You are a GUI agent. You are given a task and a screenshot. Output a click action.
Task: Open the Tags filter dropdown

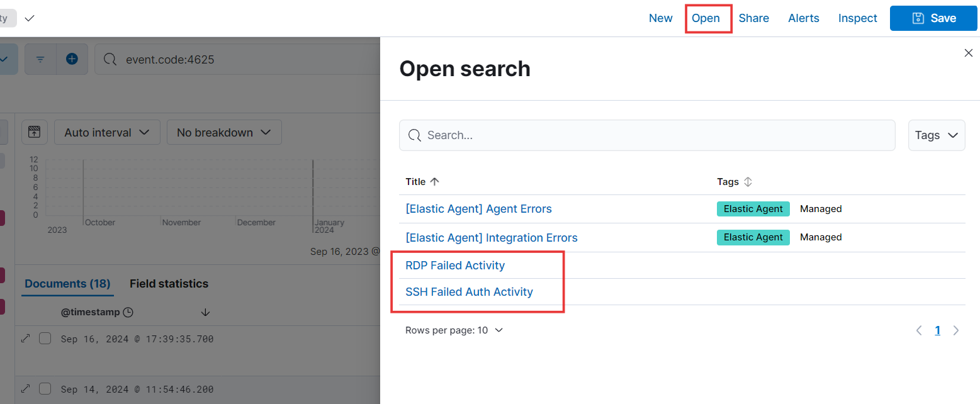point(937,135)
